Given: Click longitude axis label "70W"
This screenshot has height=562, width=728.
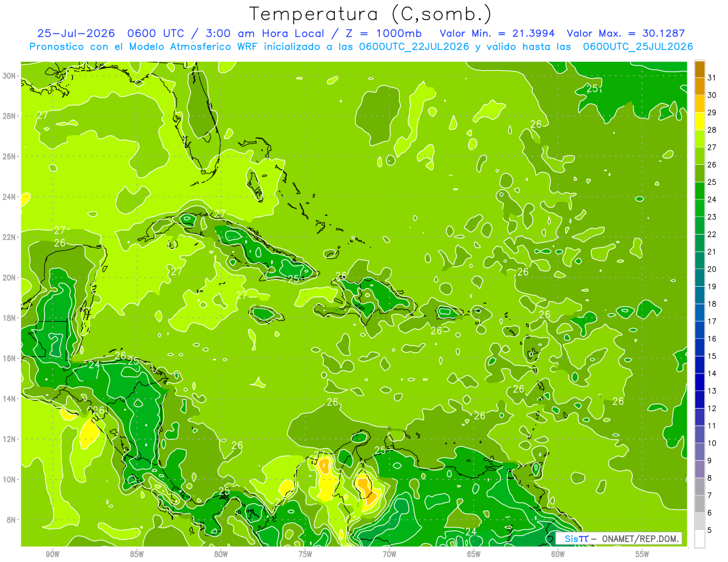Looking at the screenshot, I should click(389, 554).
